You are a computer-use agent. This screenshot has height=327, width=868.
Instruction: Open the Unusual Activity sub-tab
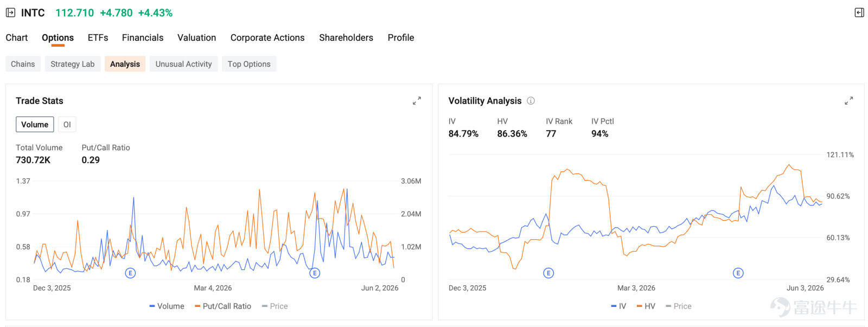(184, 64)
